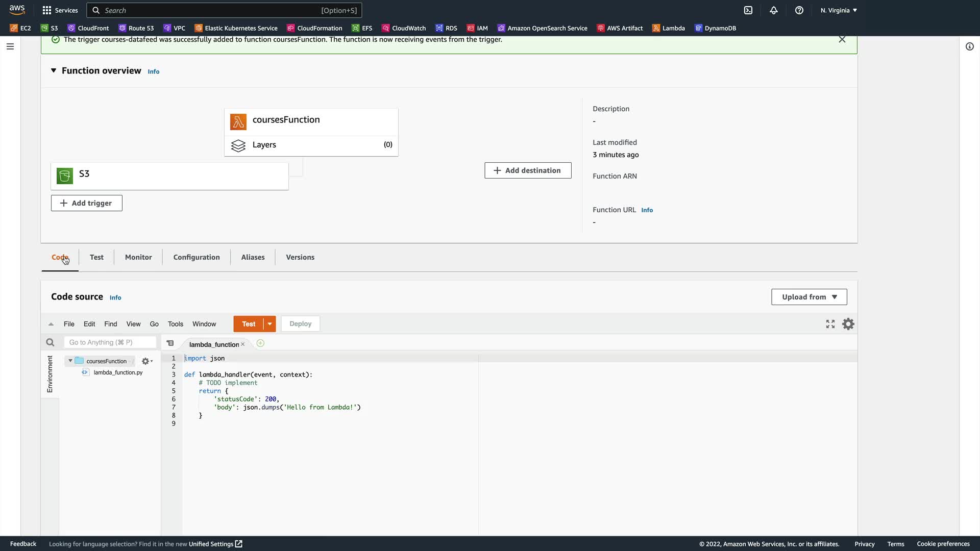
Task: Open the Tools menu in editor
Action: 175,324
